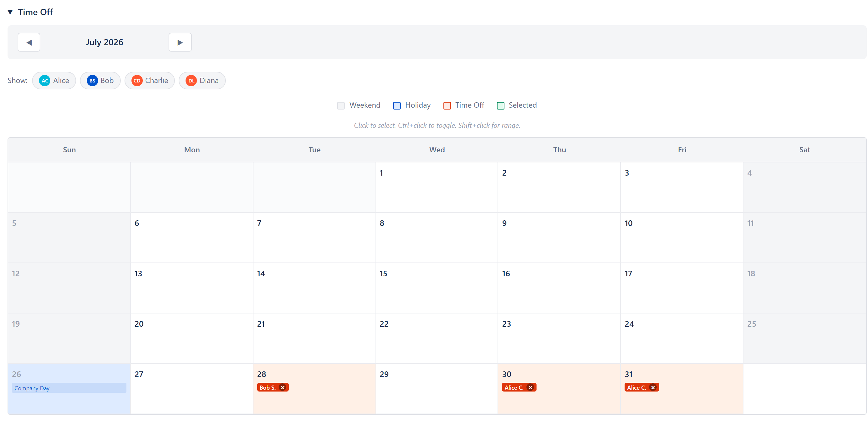Select July 13 on the calendar
Viewport: 868px width, 423px height.
(192, 288)
